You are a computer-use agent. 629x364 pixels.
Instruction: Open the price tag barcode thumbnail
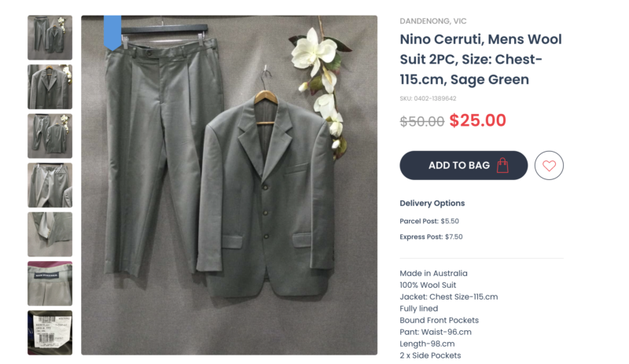point(50,333)
